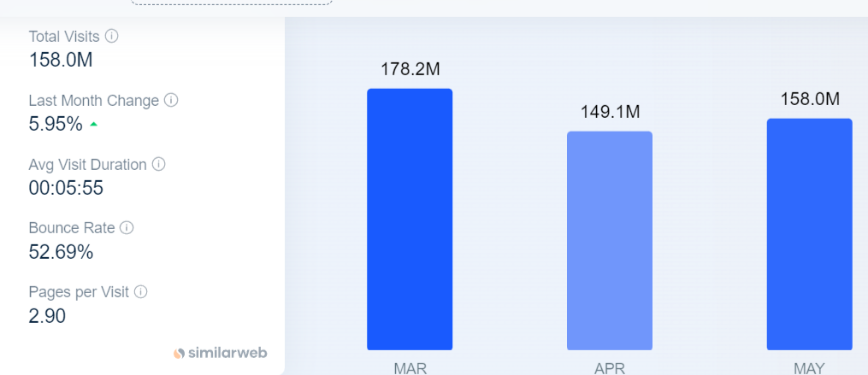The width and height of the screenshot is (868, 375).
Task: Click the MAY axis label
Action: [809, 368]
